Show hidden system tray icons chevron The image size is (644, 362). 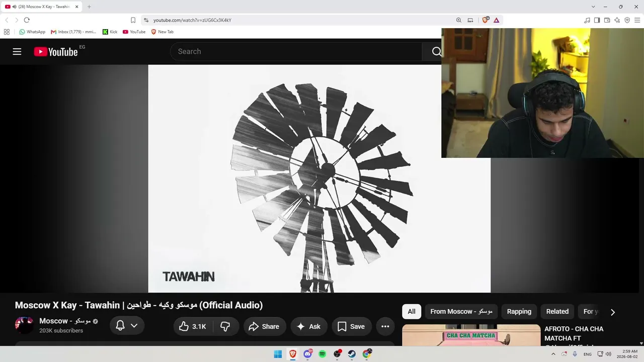click(553, 354)
